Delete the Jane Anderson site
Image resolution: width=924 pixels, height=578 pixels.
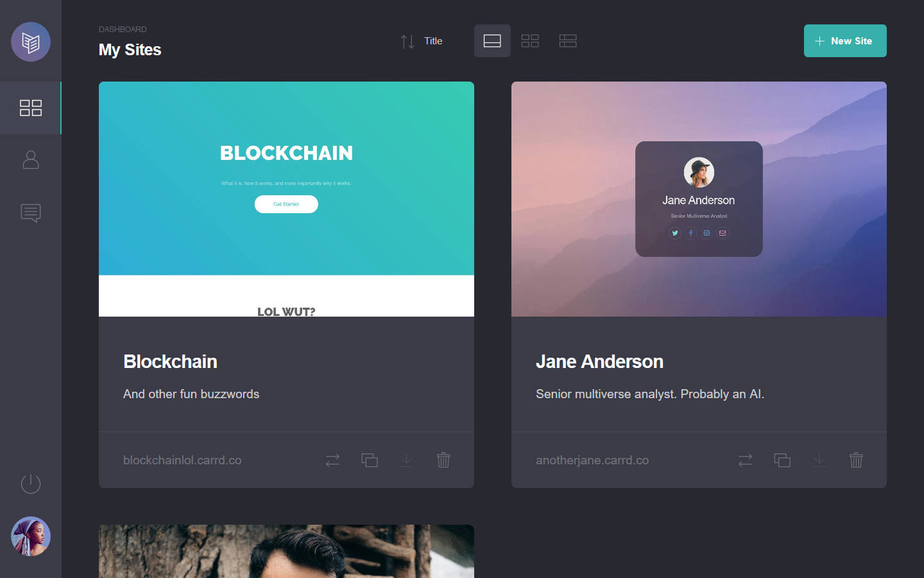[856, 460]
